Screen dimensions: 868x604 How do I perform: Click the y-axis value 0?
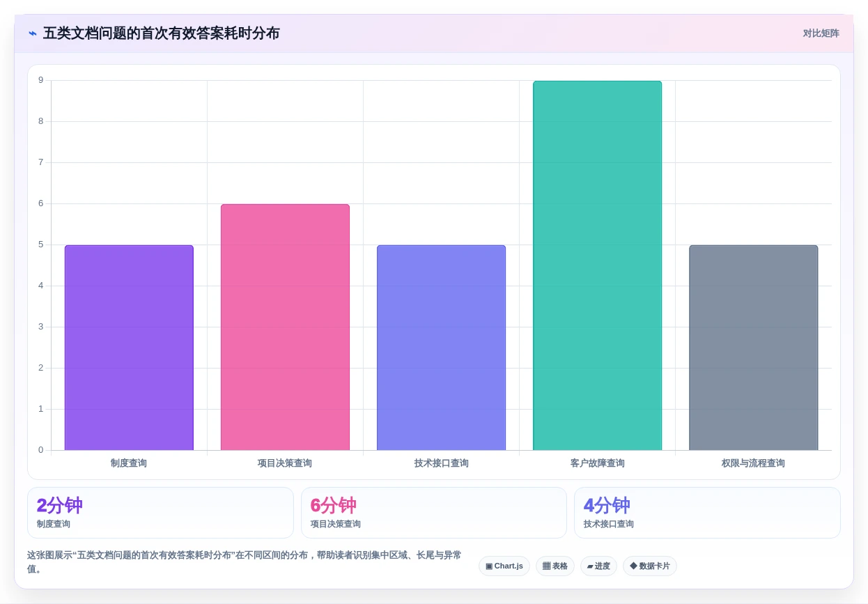point(40,450)
